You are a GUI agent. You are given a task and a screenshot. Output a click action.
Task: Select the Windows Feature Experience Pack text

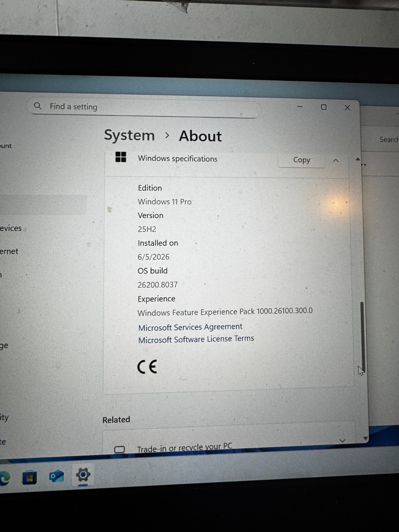(x=225, y=312)
